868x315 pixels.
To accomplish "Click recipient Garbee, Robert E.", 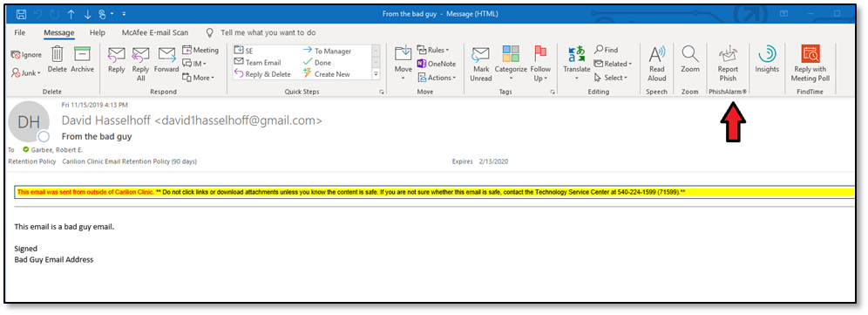I will tap(57, 150).
